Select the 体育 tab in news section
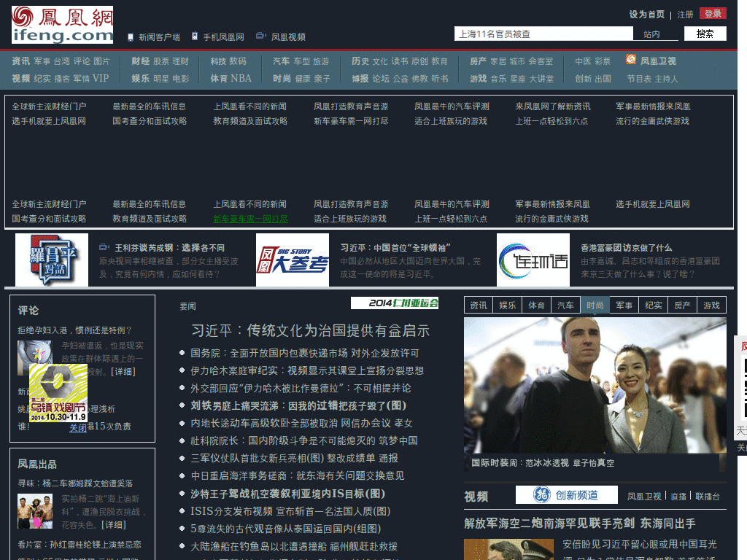747x560 pixels. 536,305
